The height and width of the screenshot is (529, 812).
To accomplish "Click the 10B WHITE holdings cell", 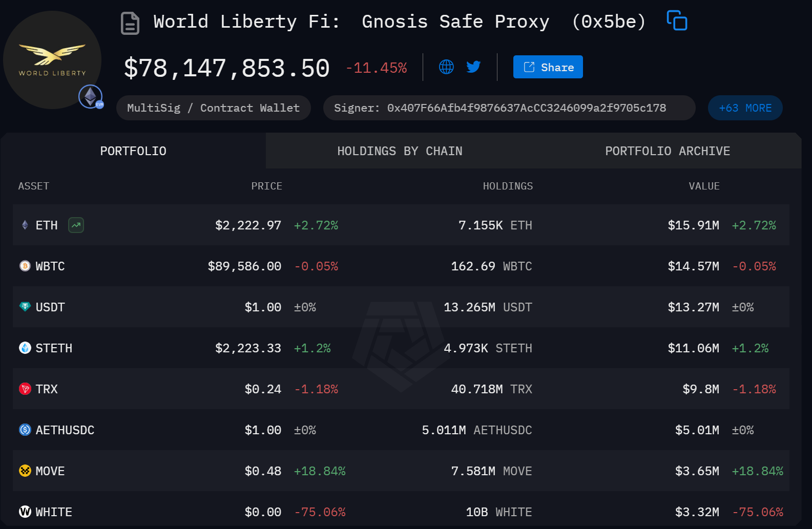I will pos(498,512).
